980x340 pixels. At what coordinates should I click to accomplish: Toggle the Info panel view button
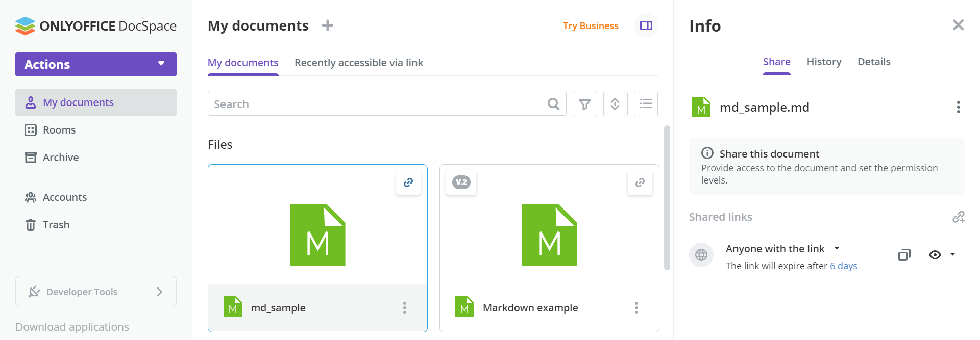point(646,25)
